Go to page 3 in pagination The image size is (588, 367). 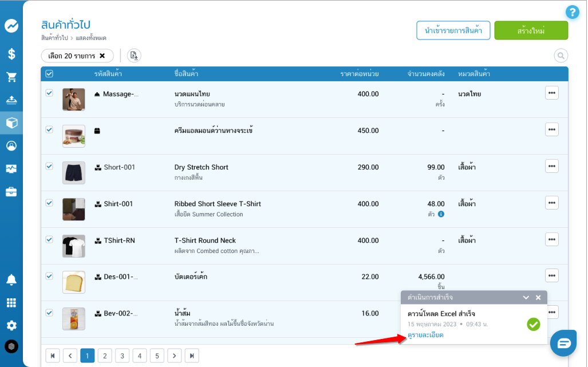[x=122, y=356]
